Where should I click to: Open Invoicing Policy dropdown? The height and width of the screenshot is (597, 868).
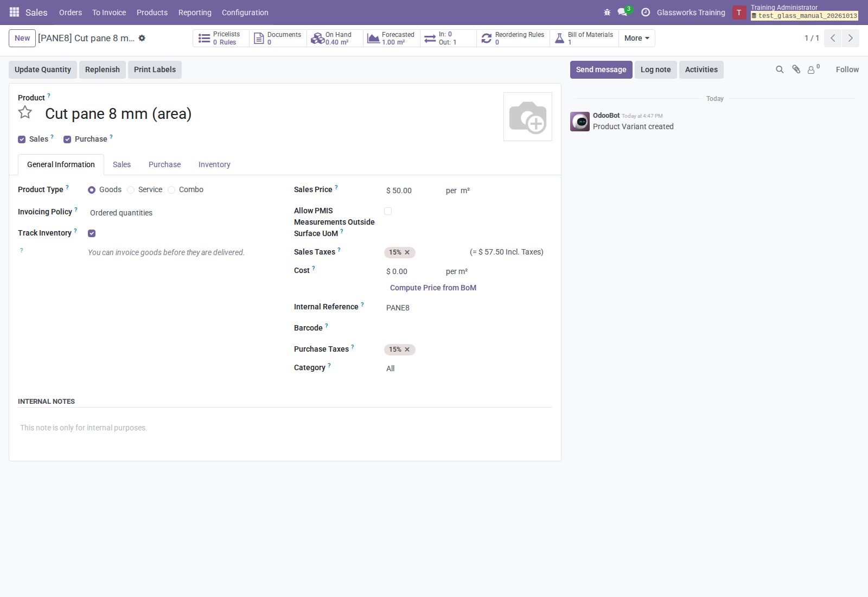click(x=182, y=213)
